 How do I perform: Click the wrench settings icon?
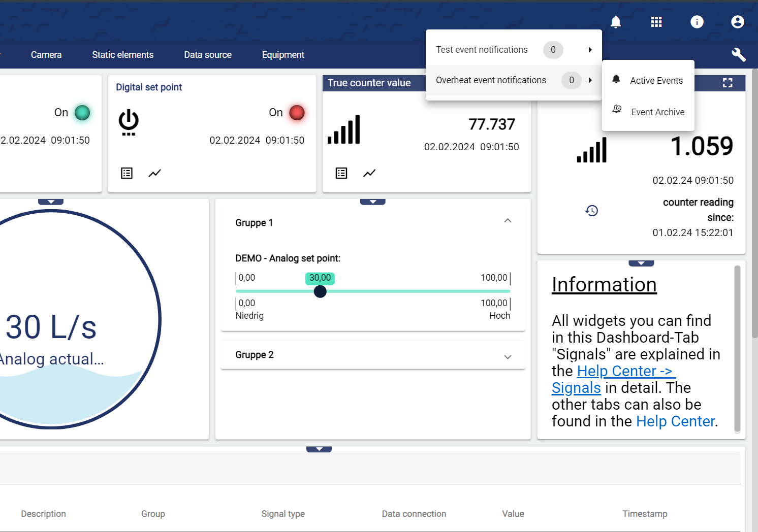pyautogui.click(x=739, y=55)
